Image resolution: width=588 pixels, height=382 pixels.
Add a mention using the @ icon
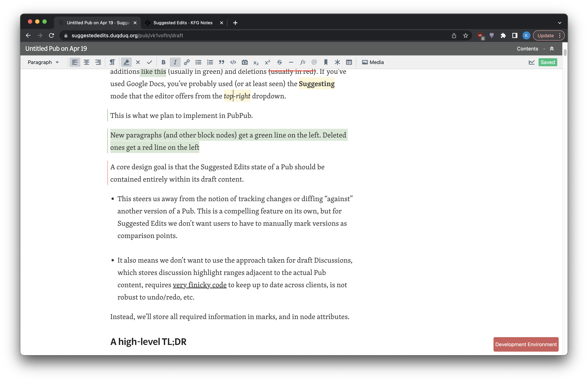314,62
